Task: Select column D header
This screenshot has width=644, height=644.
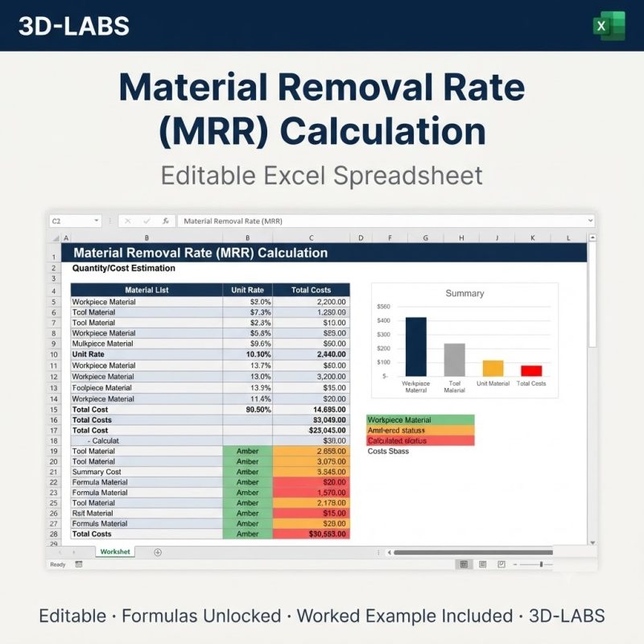Action: [x=361, y=237]
